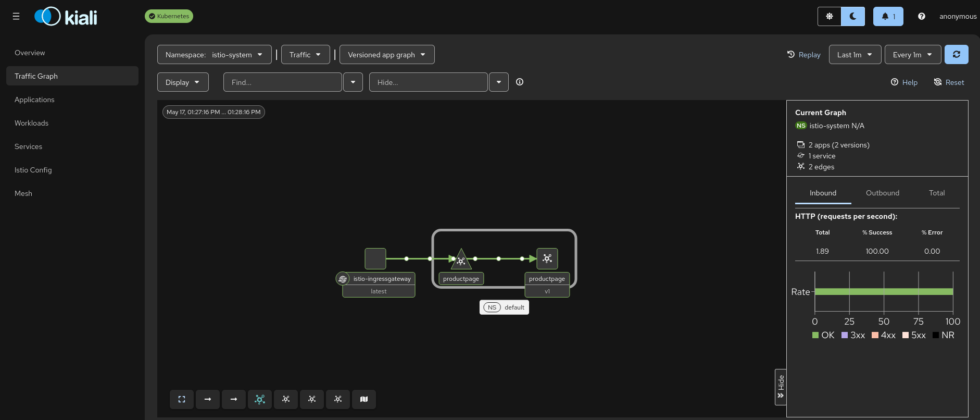Toggle the graph legend map icon
The width and height of the screenshot is (980, 420).
point(364,399)
